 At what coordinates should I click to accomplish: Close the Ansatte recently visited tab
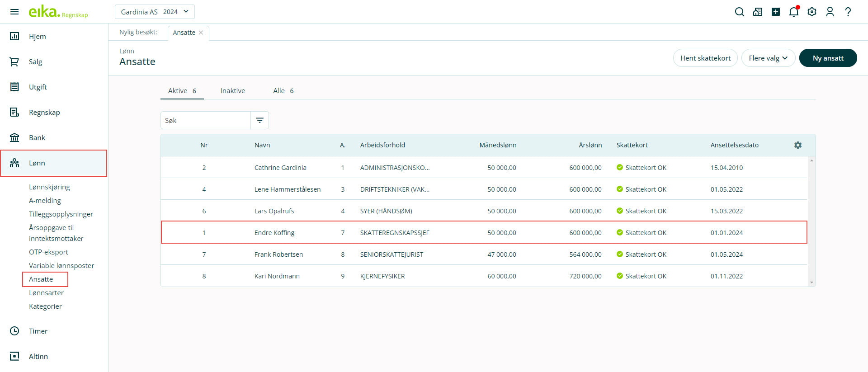pyautogui.click(x=201, y=33)
